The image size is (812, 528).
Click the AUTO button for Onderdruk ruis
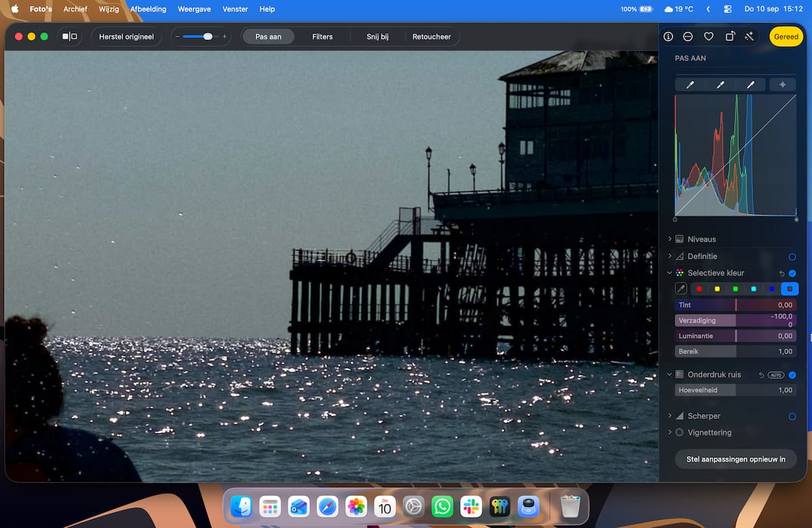click(x=776, y=374)
